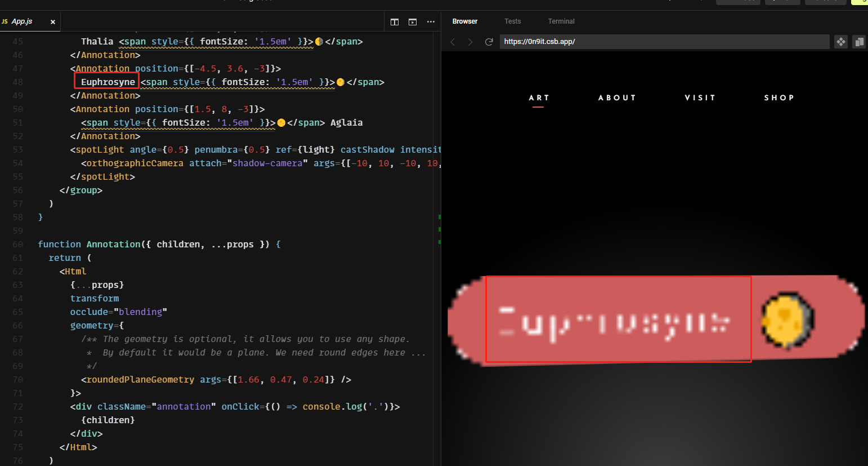Navigate back in the browser preview

click(453, 41)
